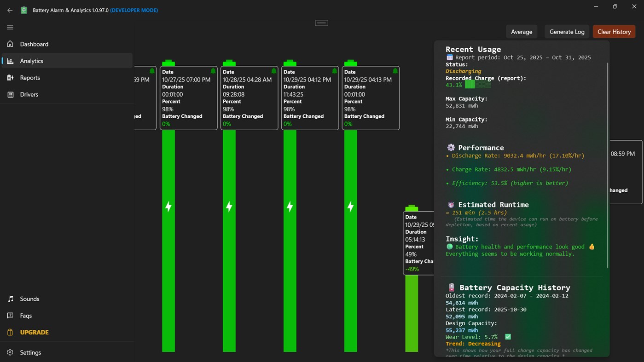Click the back arrow at top left
Screen dimensions: 644x362
tap(10, 10)
